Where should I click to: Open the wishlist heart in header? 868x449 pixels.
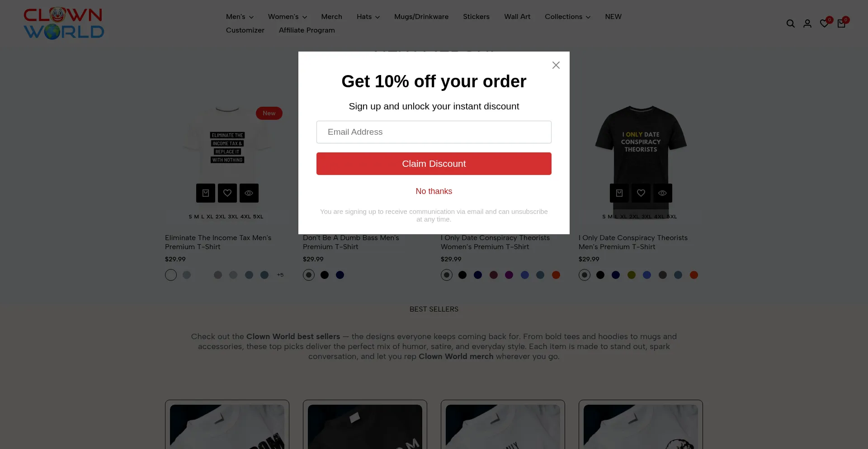(825, 24)
